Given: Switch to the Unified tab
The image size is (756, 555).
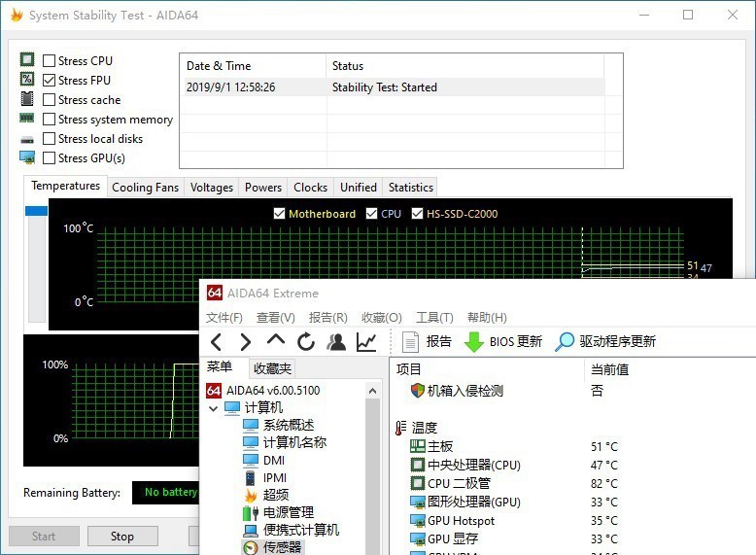Looking at the screenshot, I should click(359, 188).
